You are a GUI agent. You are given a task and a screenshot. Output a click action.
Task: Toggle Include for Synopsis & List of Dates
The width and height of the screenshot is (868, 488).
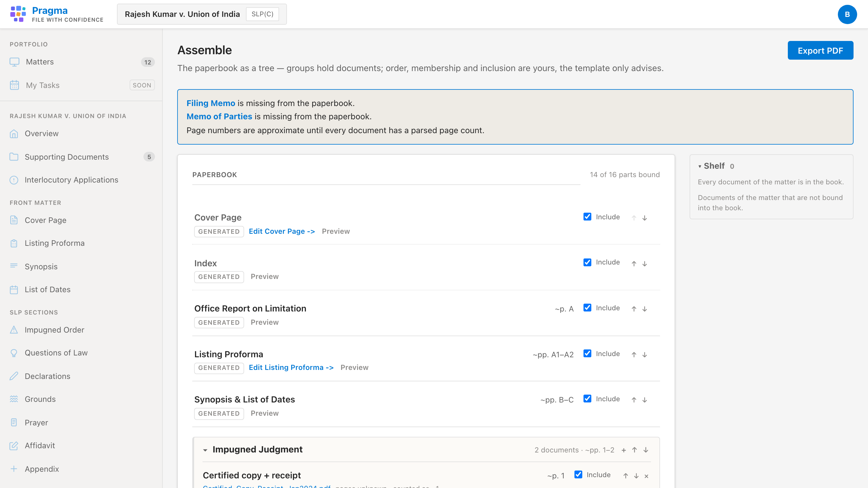click(x=587, y=399)
